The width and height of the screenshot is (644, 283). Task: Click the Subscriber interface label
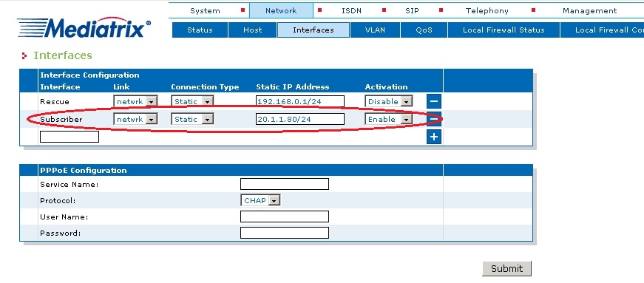pyautogui.click(x=61, y=119)
